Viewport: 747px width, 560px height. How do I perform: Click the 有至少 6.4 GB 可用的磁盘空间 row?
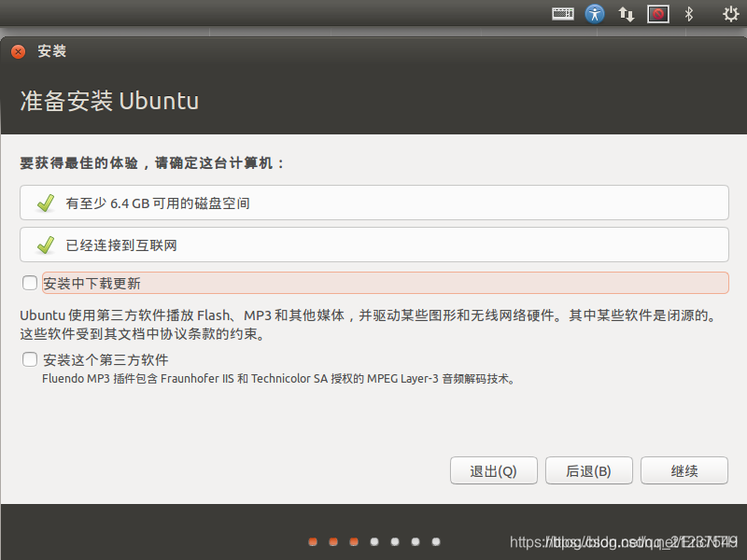[x=374, y=203]
